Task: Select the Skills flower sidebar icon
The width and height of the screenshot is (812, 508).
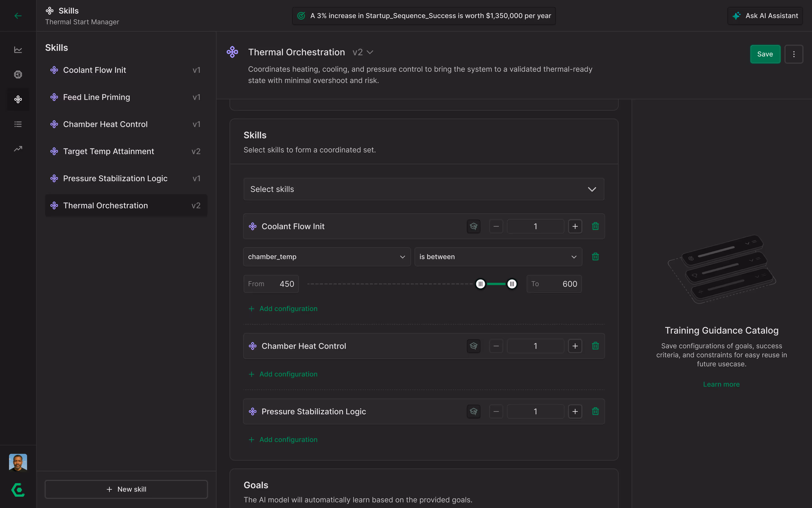Action: [x=18, y=99]
